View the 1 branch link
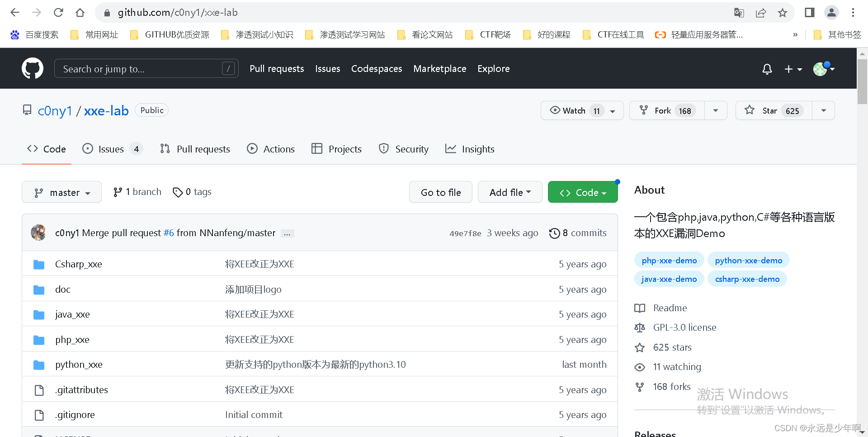Image resolution: width=868 pixels, height=437 pixels. tap(137, 192)
